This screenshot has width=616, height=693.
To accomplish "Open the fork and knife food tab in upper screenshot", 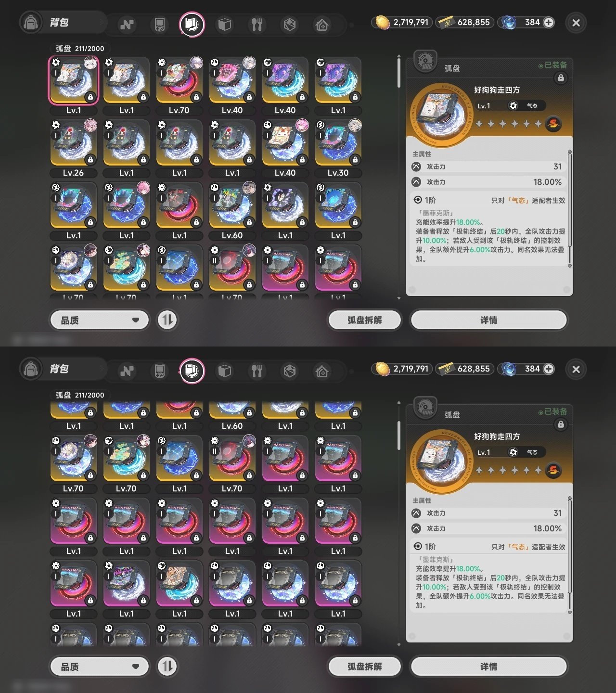I will click(x=257, y=24).
